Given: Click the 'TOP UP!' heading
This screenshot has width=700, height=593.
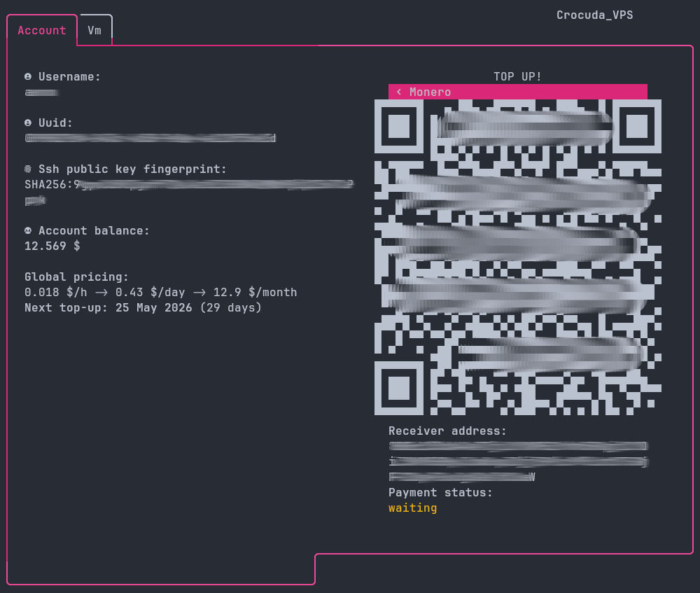Looking at the screenshot, I should click(517, 76).
